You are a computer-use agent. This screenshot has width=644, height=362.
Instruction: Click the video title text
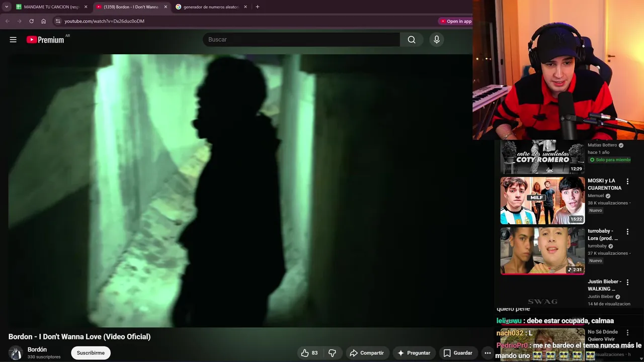point(79,337)
